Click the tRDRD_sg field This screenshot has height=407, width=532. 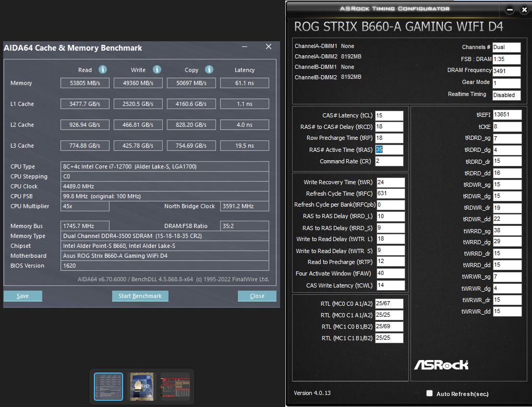tap(507, 138)
